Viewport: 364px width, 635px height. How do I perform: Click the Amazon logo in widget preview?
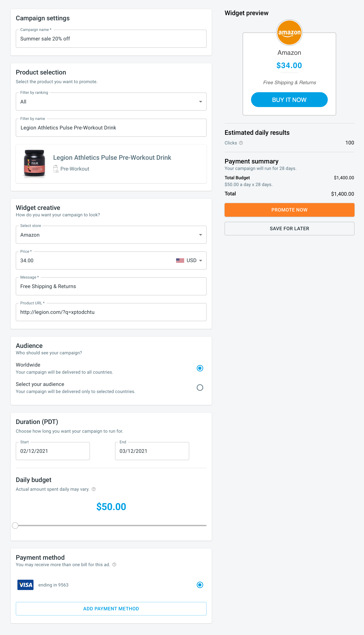pyautogui.click(x=289, y=33)
